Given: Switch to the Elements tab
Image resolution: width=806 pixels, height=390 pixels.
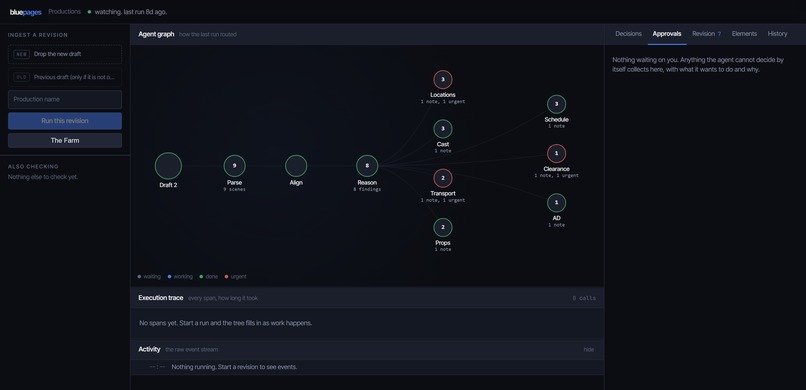Looking at the screenshot, I should coord(744,34).
